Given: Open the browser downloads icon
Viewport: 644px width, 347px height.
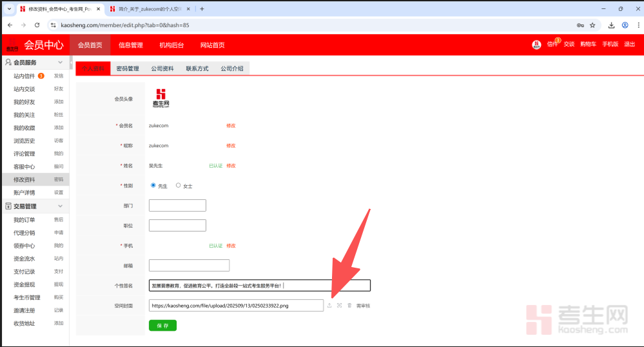Looking at the screenshot, I should pyautogui.click(x=610, y=25).
